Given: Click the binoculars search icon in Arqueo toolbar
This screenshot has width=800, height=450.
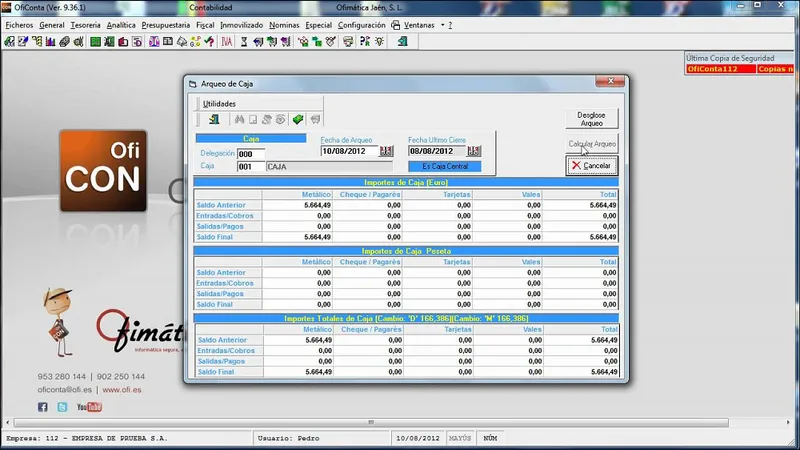Looking at the screenshot, I should pos(239,119).
